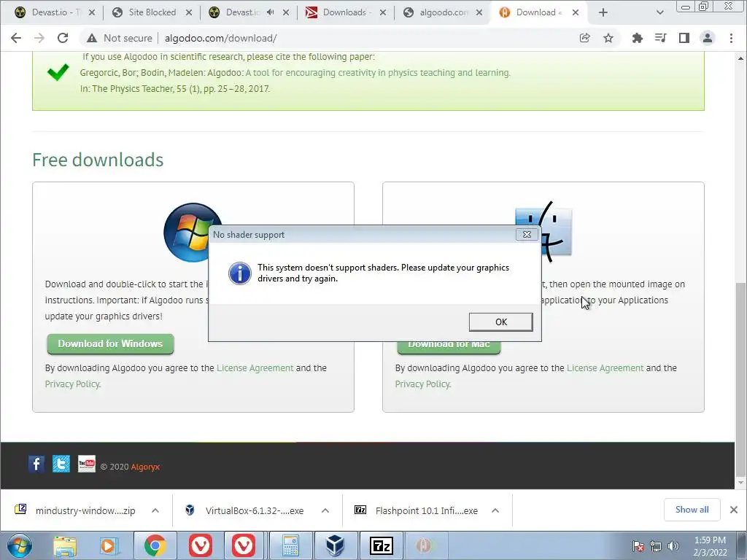Open the media control icon in toolbar
This screenshot has height=560, width=747.
660,38
